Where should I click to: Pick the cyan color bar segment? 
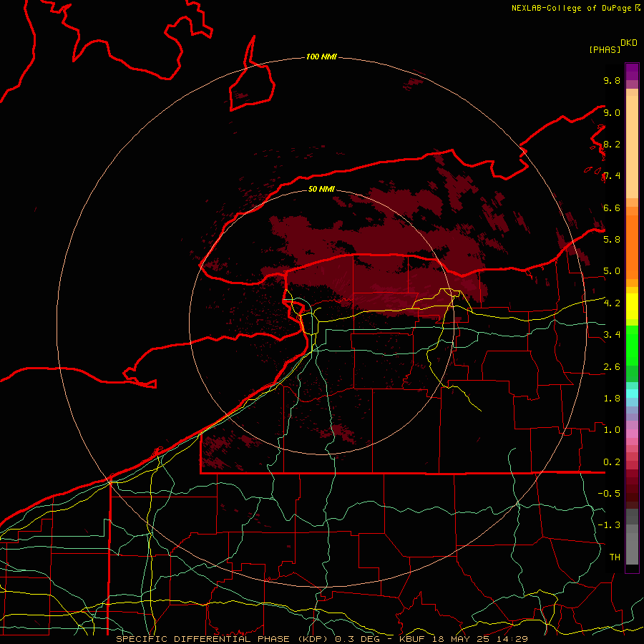(x=632, y=394)
